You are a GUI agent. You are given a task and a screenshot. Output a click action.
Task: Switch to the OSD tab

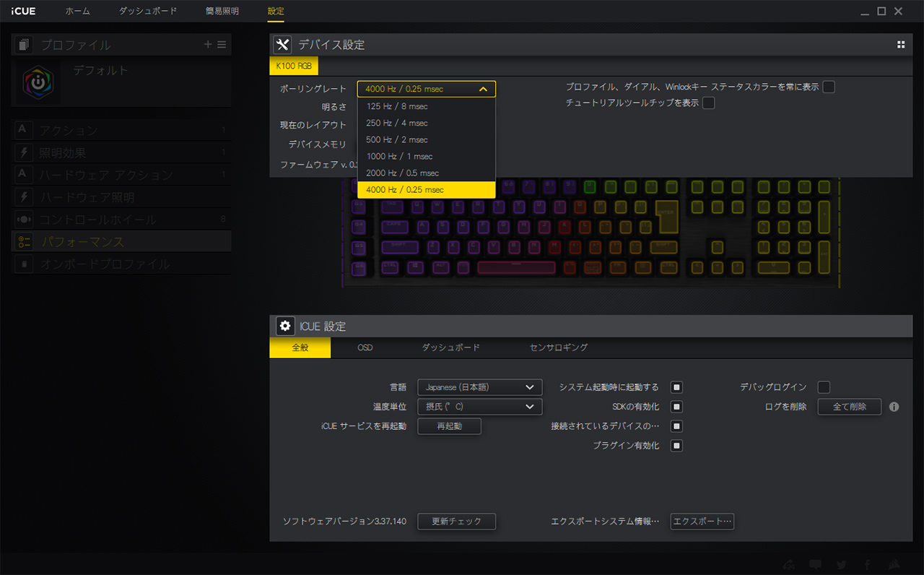pos(365,347)
